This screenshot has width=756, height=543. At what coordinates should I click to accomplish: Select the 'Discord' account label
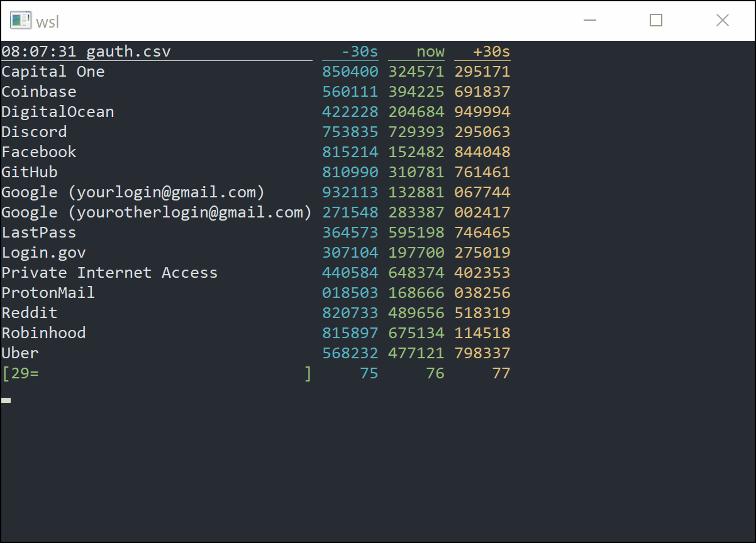tap(35, 132)
